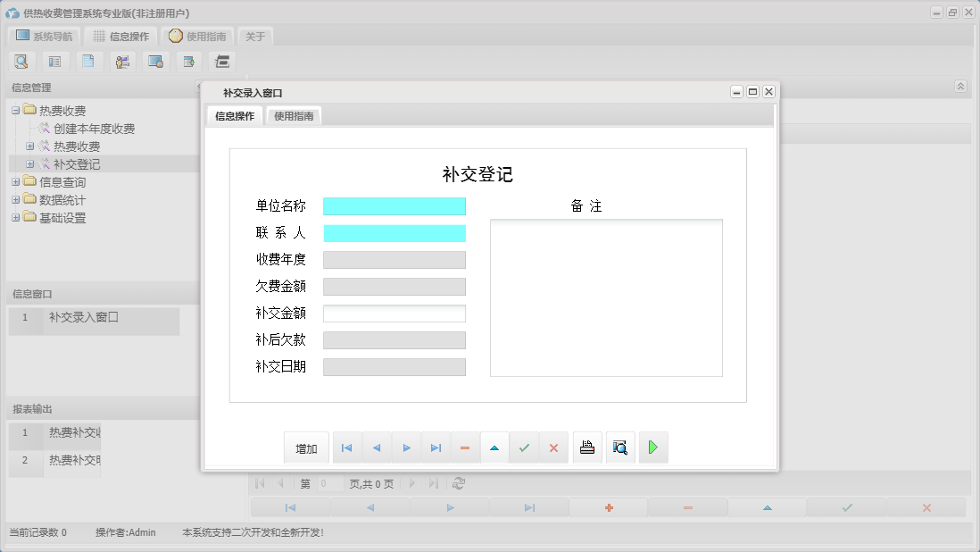
Task: Confirm record with the green checkmark icon
Action: (525, 447)
